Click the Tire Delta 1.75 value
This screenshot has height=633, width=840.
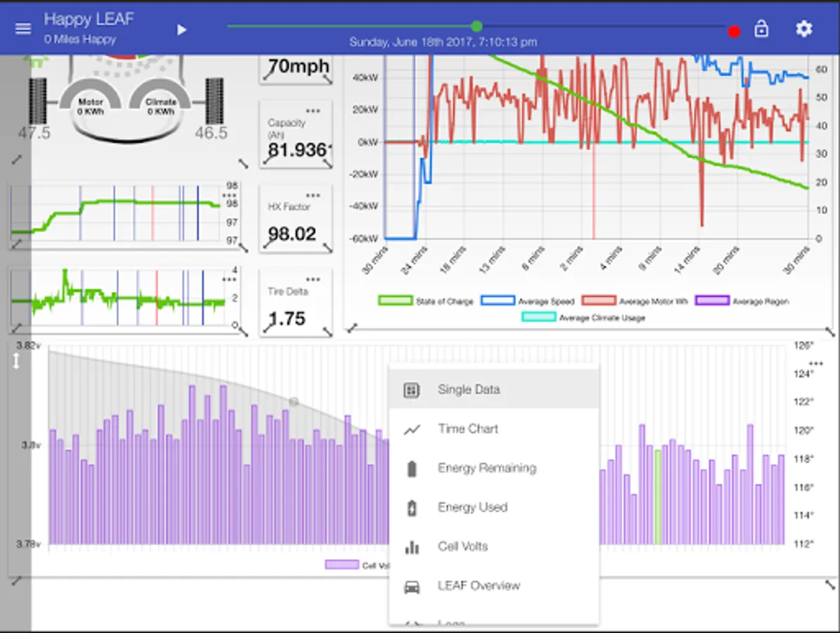[x=286, y=319]
